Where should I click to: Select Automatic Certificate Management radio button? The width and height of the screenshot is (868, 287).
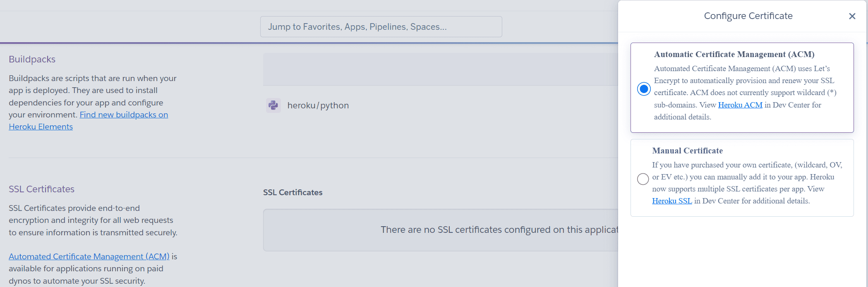point(644,89)
